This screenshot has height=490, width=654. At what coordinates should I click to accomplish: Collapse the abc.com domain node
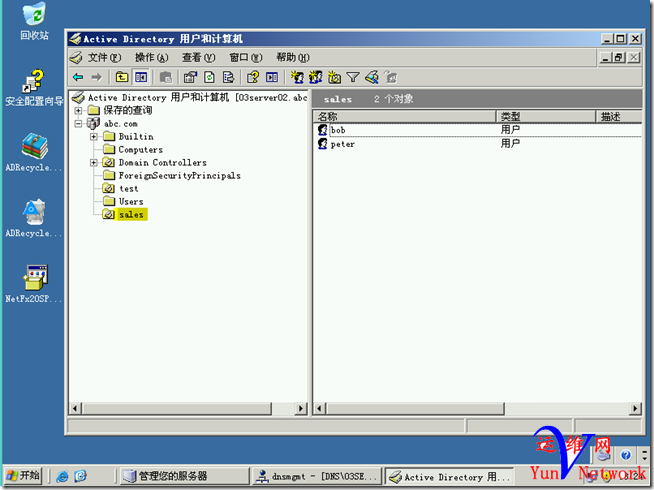[x=78, y=123]
